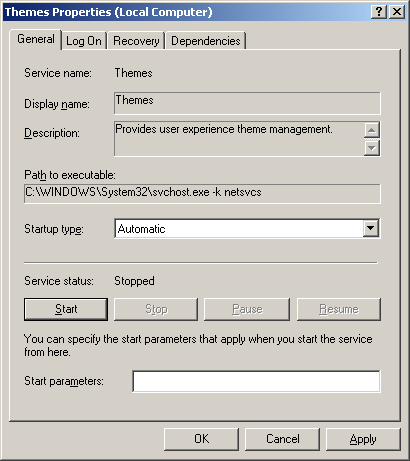Viewport: 410px width, 461px height.
Task: Open the Recovery tab
Action: [x=136, y=41]
